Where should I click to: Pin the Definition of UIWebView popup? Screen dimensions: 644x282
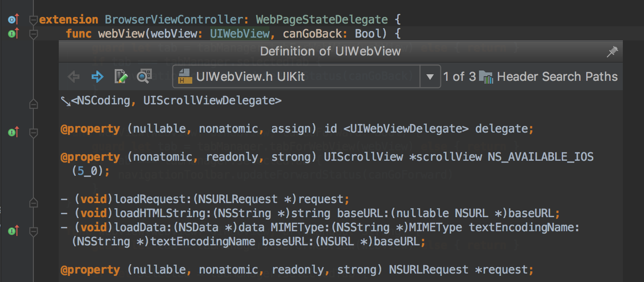(612, 52)
